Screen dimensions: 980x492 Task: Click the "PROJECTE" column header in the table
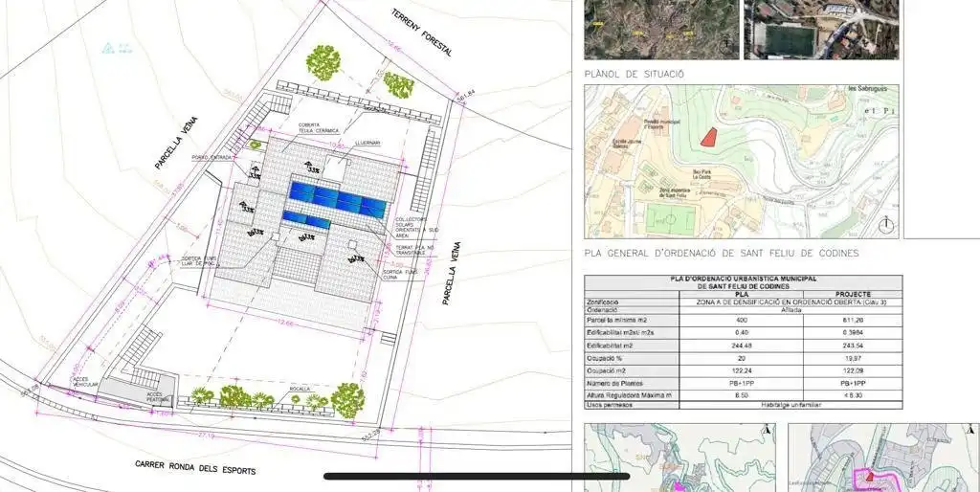click(x=853, y=294)
